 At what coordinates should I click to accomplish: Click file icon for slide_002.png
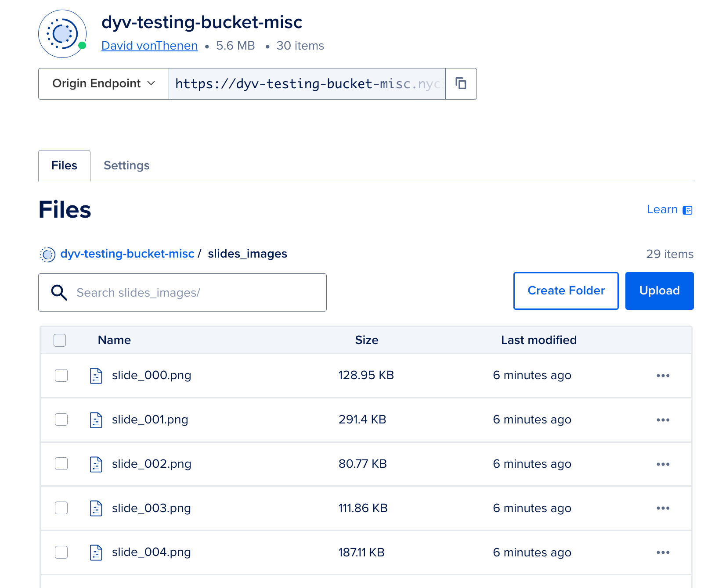[96, 464]
